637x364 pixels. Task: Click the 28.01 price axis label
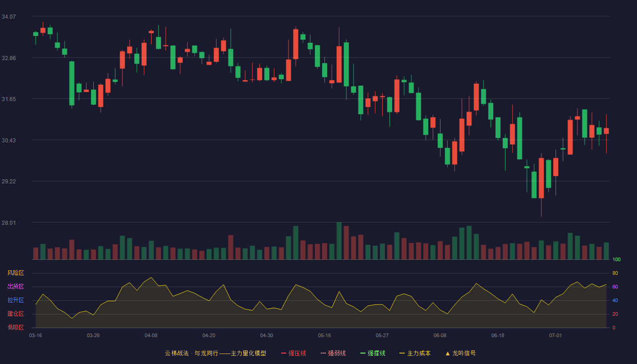(9, 222)
